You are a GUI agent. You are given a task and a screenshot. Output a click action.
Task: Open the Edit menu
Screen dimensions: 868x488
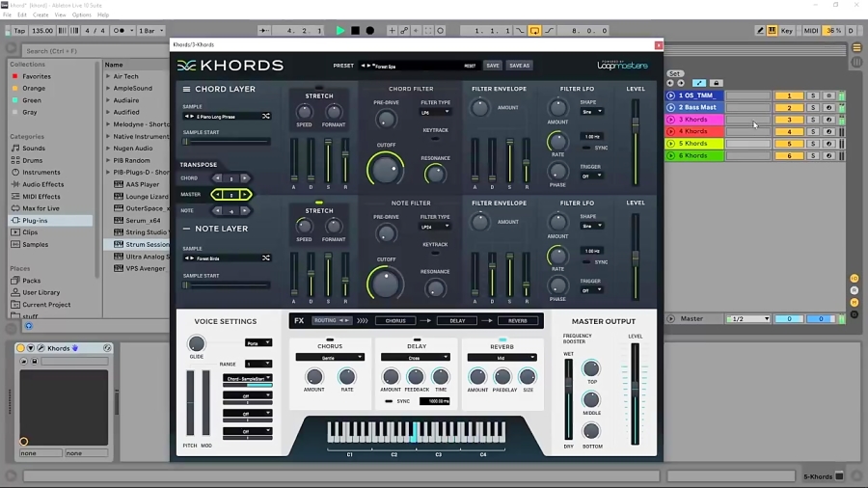[x=22, y=14]
